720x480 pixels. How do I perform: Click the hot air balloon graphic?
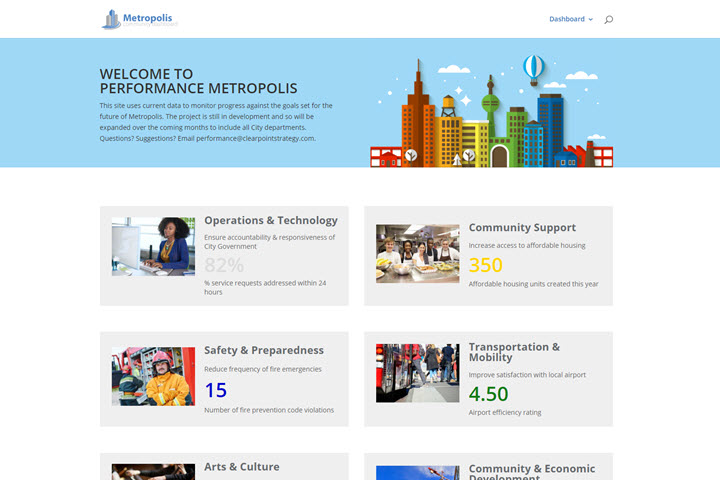pos(535,68)
